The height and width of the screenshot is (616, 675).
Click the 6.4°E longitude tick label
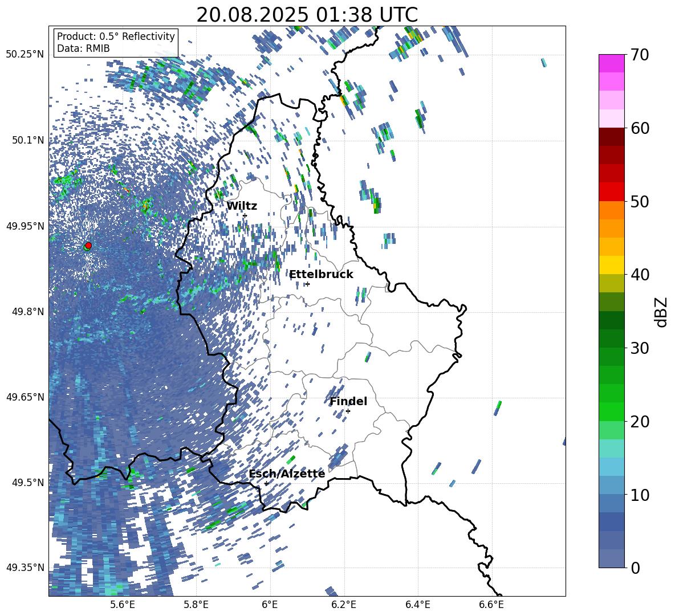tap(418, 605)
